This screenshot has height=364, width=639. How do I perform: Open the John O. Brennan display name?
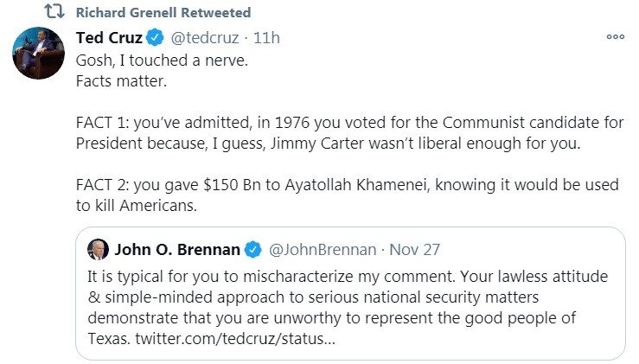click(x=177, y=250)
